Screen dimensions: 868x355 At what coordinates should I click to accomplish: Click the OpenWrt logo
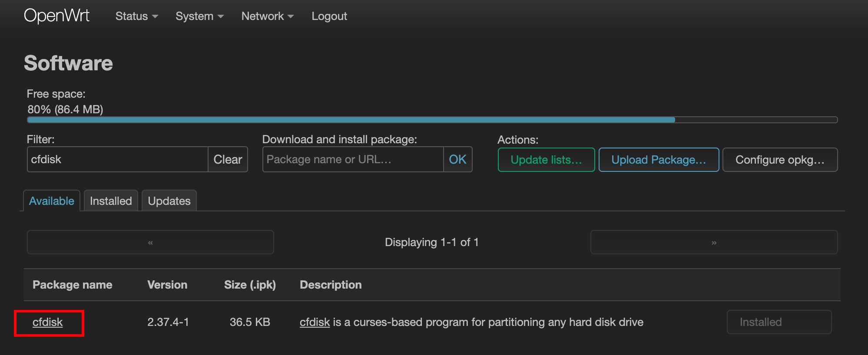(x=56, y=16)
